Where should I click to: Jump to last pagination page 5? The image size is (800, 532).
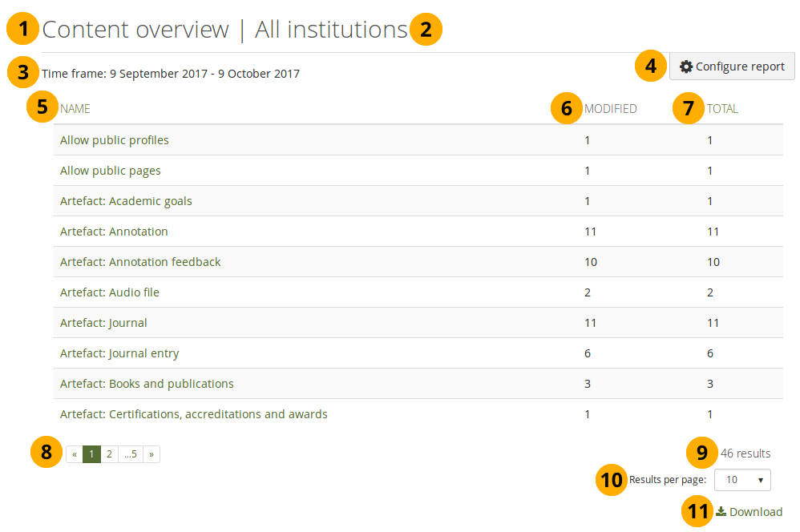[x=130, y=454]
